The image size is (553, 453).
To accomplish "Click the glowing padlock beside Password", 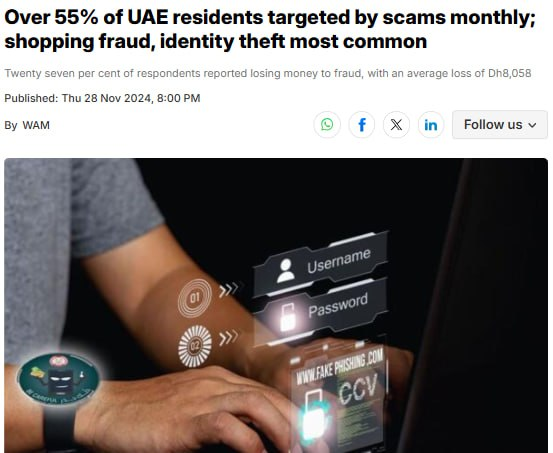I will 287,318.
